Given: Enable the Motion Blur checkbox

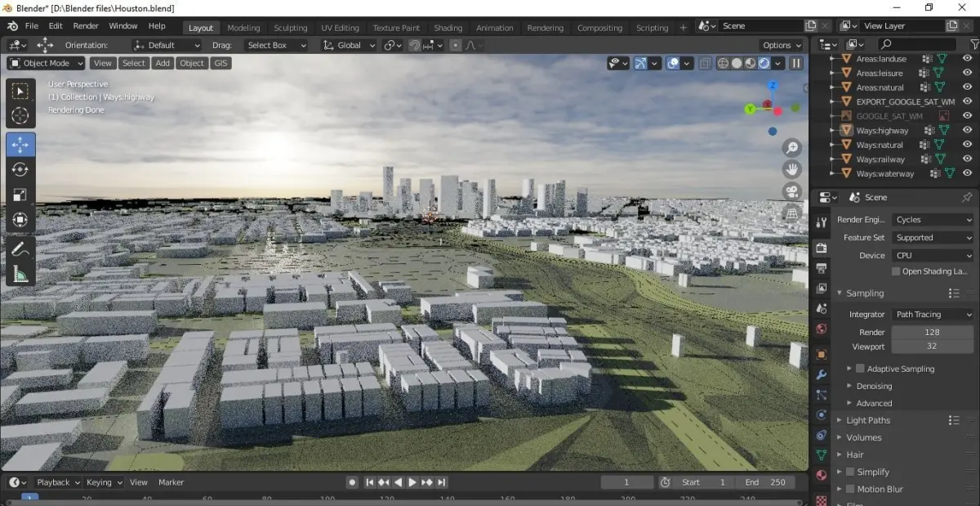Looking at the screenshot, I should pos(850,489).
